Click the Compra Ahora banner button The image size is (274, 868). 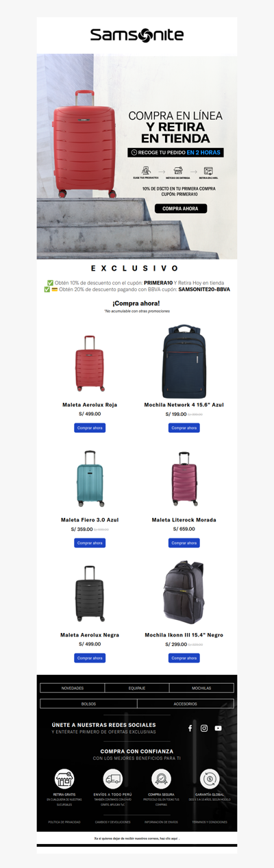coord(181,209)
